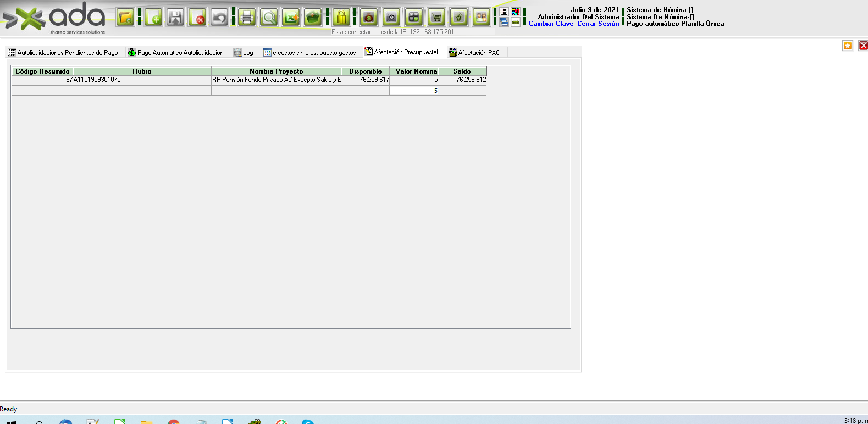The height and width of the screenshot is (424, 868).
Task: Click the printer icon in toolbar
Action: click(x=247, y=18)
